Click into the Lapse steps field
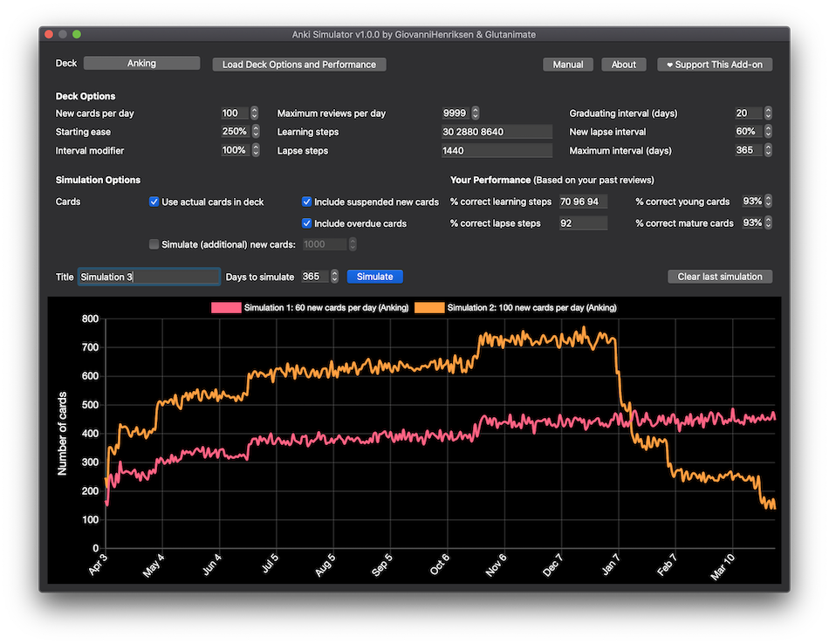829x644 pixels. 497,151
